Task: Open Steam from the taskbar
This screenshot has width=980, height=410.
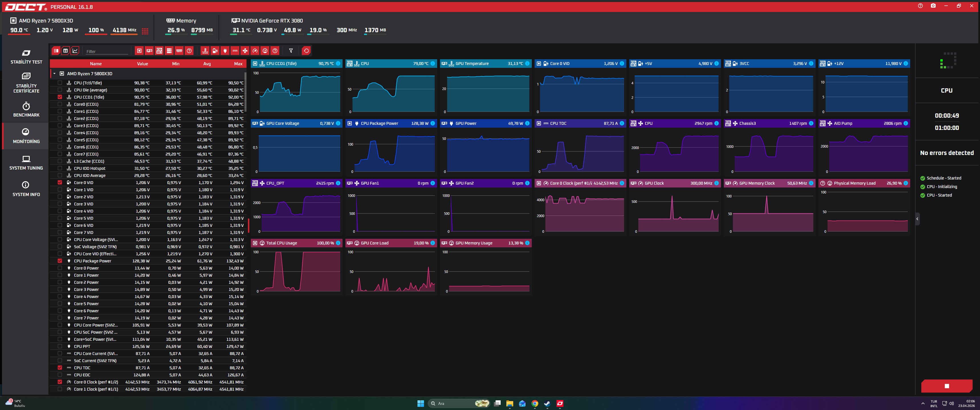Action: point(547,403)
